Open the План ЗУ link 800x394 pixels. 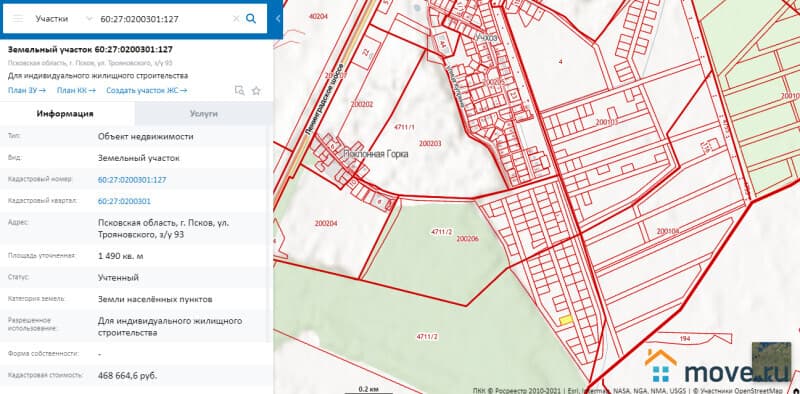[x=27, y=90]
